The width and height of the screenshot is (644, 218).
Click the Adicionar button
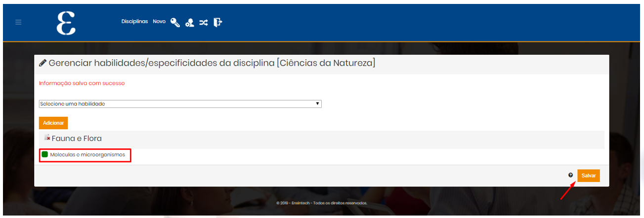53,123
